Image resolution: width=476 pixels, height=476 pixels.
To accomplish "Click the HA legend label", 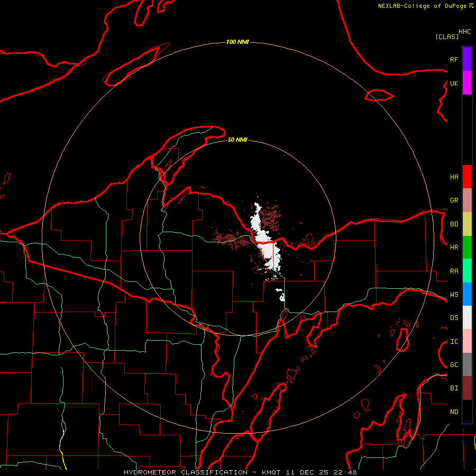I will click(454, 177).
